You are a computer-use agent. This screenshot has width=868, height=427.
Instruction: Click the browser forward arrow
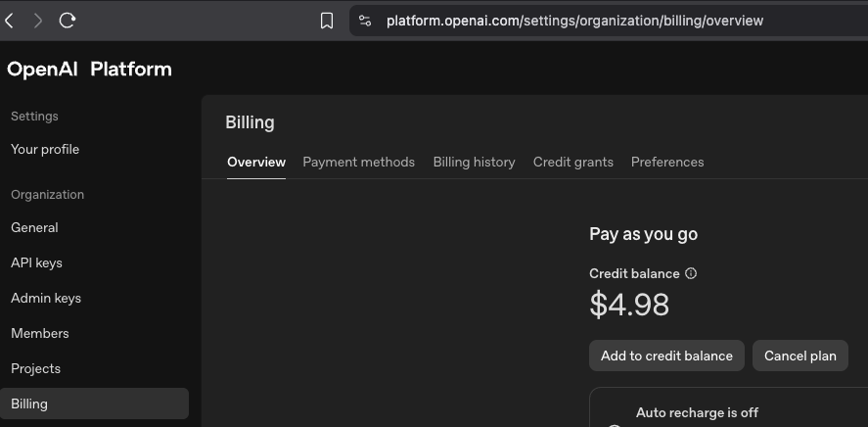point(37,21)
